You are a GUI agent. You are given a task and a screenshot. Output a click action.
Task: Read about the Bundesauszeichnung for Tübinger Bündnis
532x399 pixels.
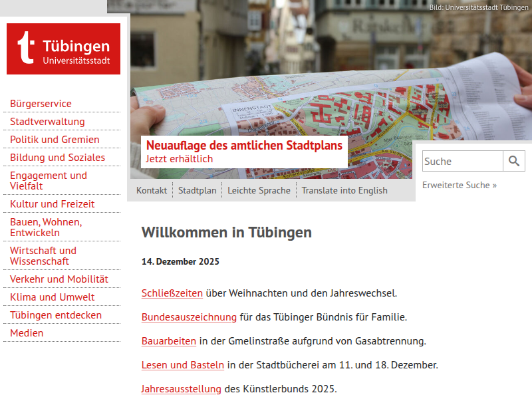click(189, 317)
